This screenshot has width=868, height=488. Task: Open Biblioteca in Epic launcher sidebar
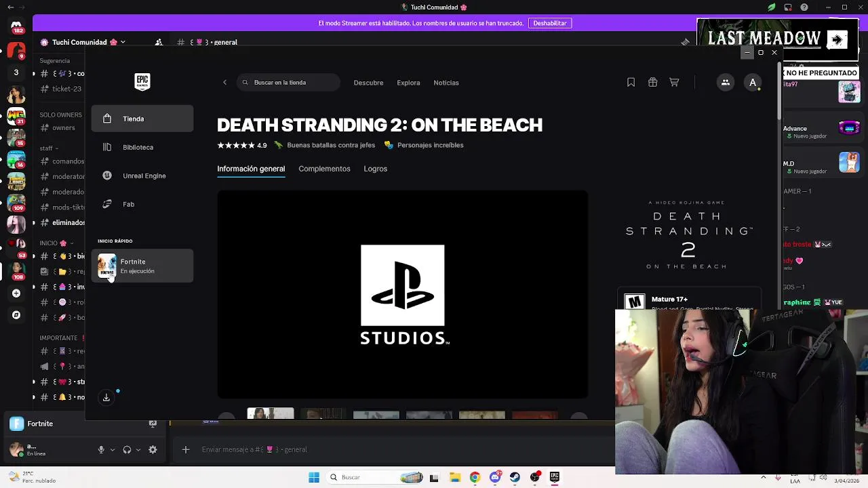(142, 147)
